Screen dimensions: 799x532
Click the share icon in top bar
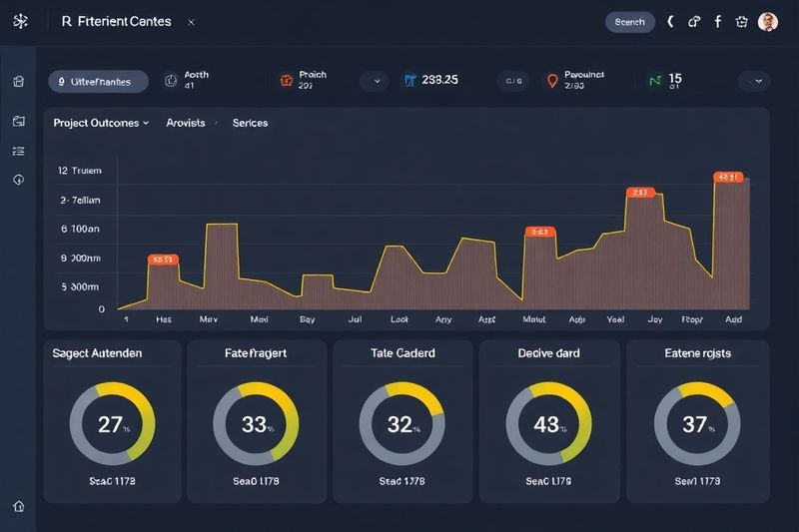tap(695, 21)
